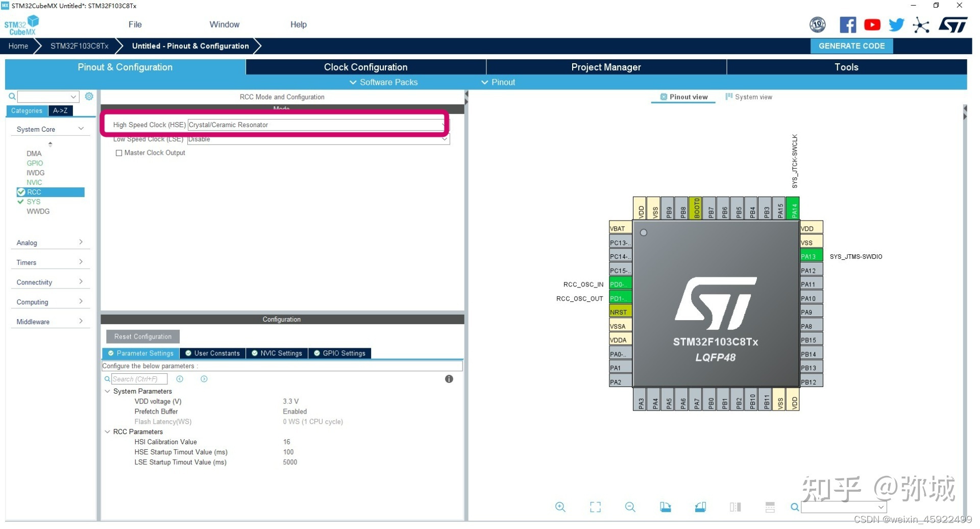Open the NVIC Settings tab
Image resolution: width=980 pixels, height=529 pixels.
pos(277,354)
